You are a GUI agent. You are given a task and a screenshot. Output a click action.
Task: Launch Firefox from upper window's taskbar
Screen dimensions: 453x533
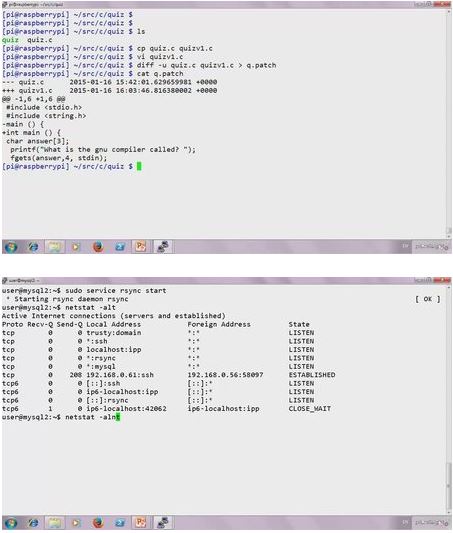[98, 247]
